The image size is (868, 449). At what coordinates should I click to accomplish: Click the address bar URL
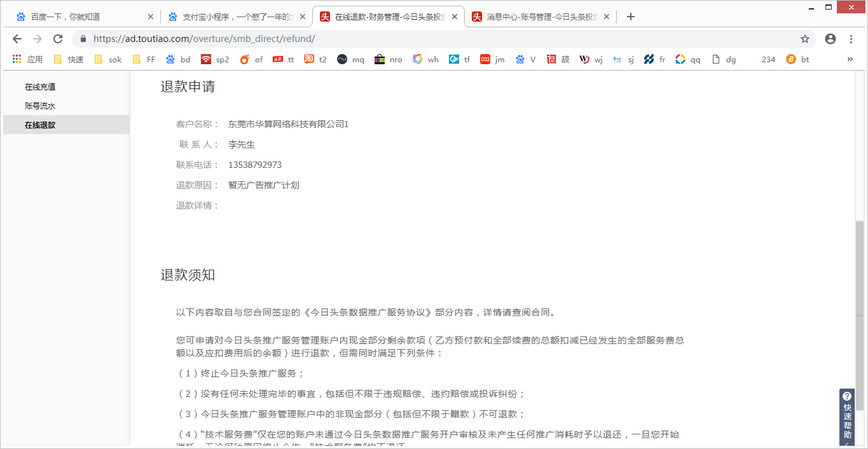coord(204,39)
